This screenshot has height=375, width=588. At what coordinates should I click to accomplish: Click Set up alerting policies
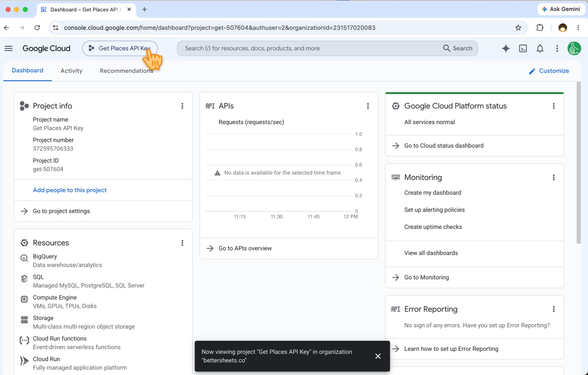pyautogui.click(x=434, y=210)
